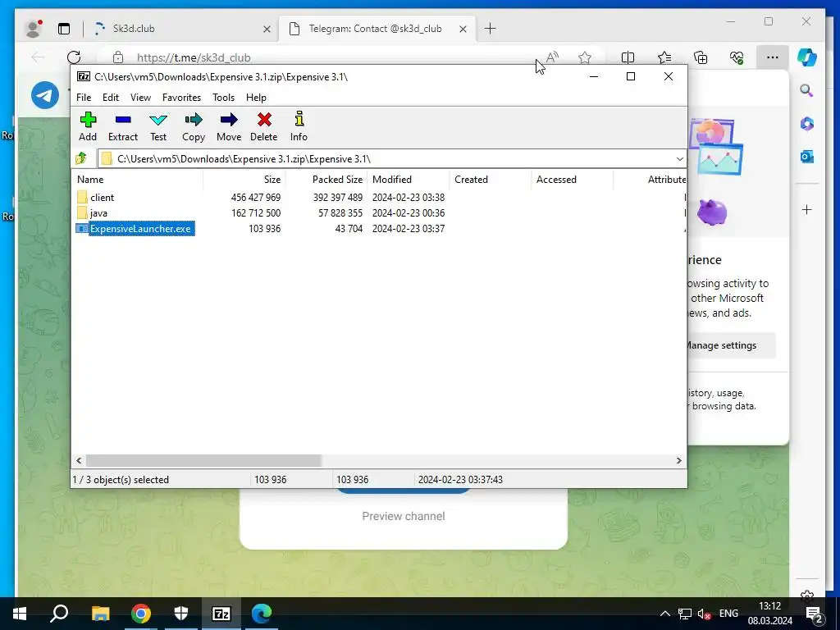Add page to favorites star
The height and width of the screenshot is (630, 840).
pyautogui.click(x=584, y=57)
